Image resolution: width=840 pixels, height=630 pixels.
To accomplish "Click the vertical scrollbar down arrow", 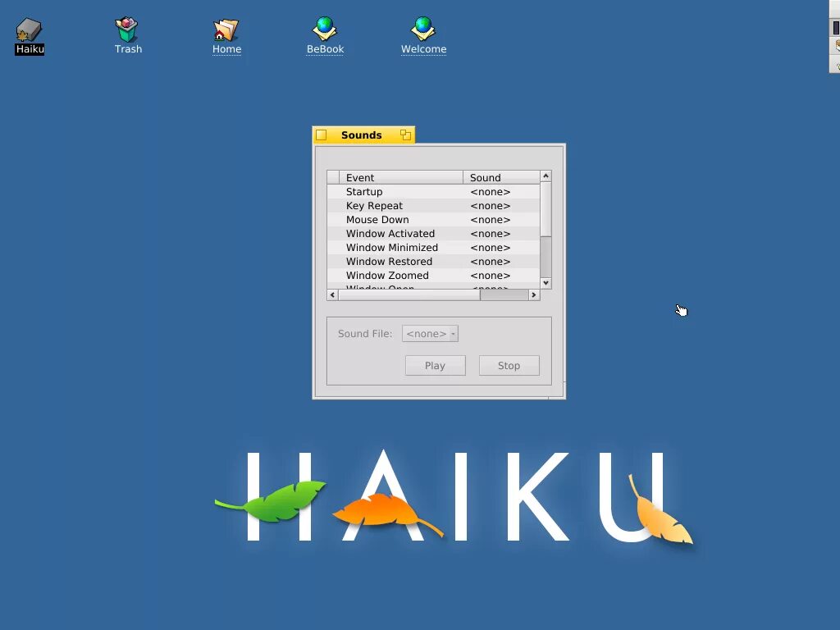I will [546, 283].
